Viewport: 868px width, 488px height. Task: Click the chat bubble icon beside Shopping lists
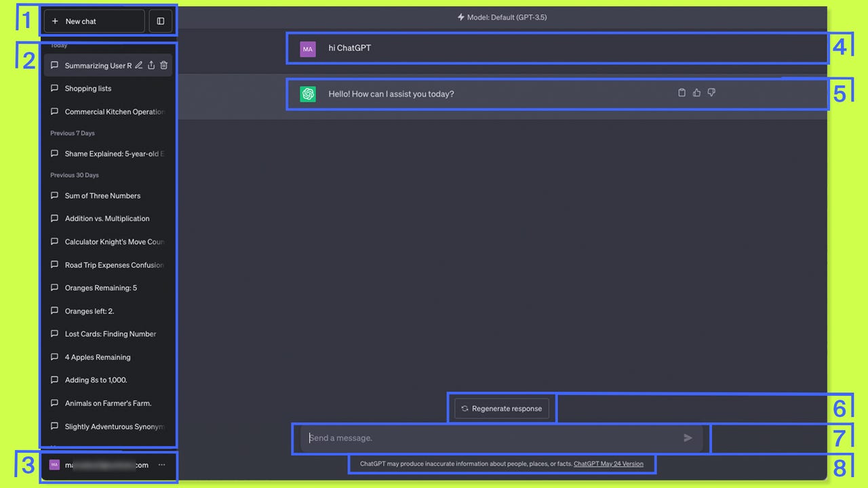coord(54,89)
